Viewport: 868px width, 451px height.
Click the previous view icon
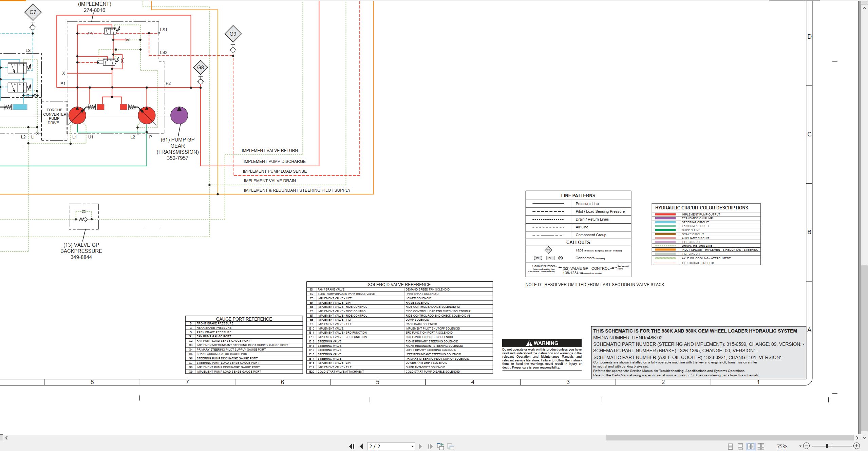pyautogui.click(x=440, y=446)
